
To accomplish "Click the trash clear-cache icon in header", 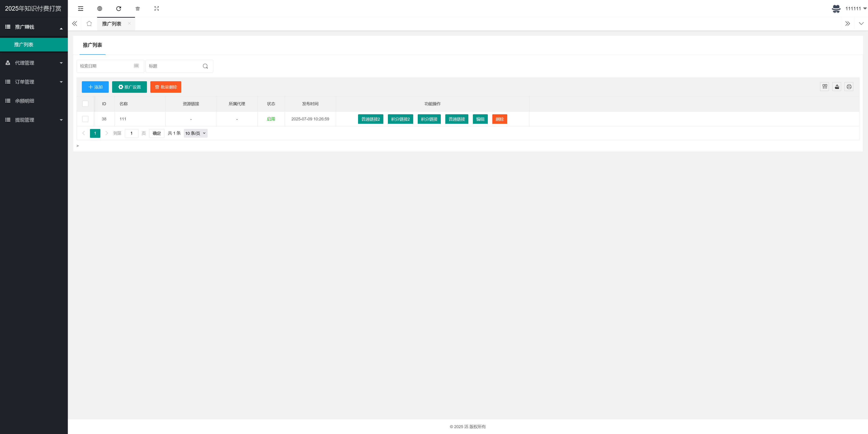I will pos(137,8).
